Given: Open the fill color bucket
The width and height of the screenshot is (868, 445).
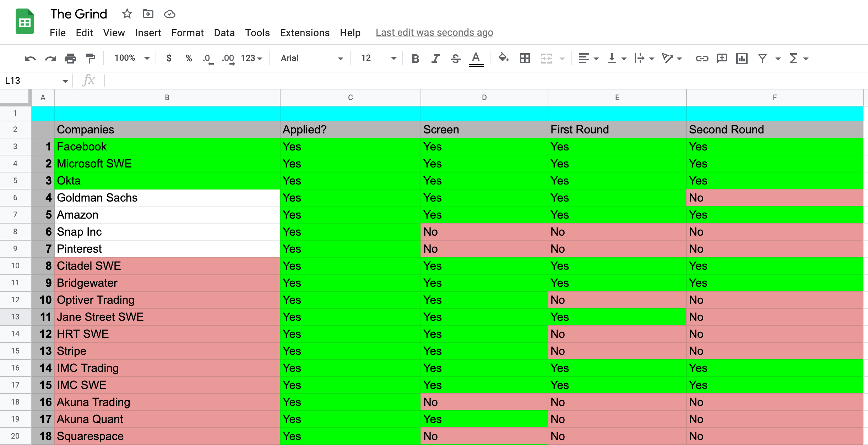Looking at the screenshot, I should (x=503, y=58).
